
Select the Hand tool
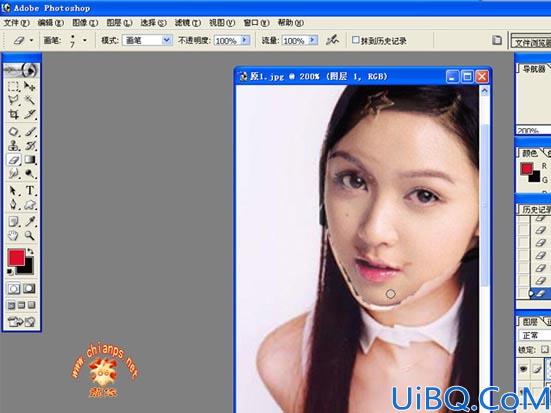click(13, 235)
